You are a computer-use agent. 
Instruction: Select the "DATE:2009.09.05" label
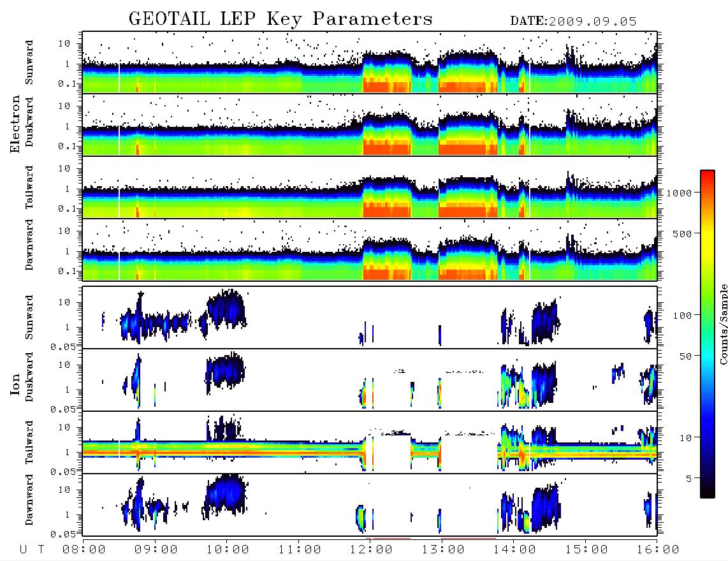coord(573,22)
